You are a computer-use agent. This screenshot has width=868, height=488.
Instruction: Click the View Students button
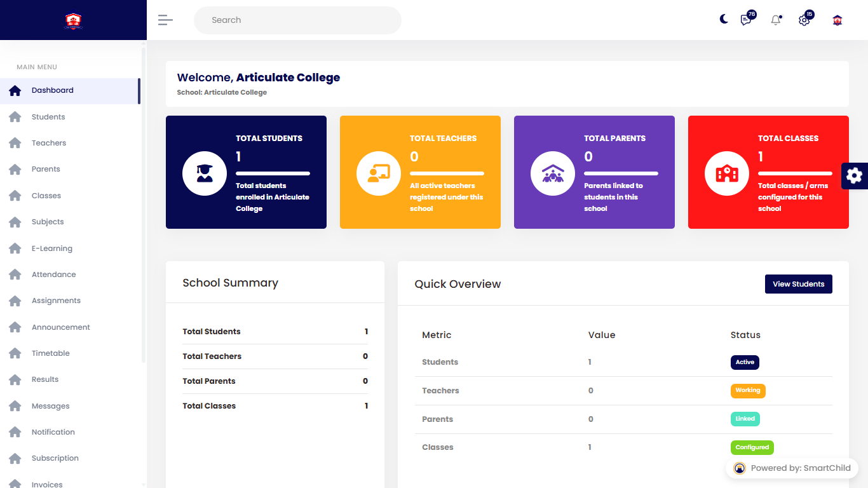pos(799,284)
